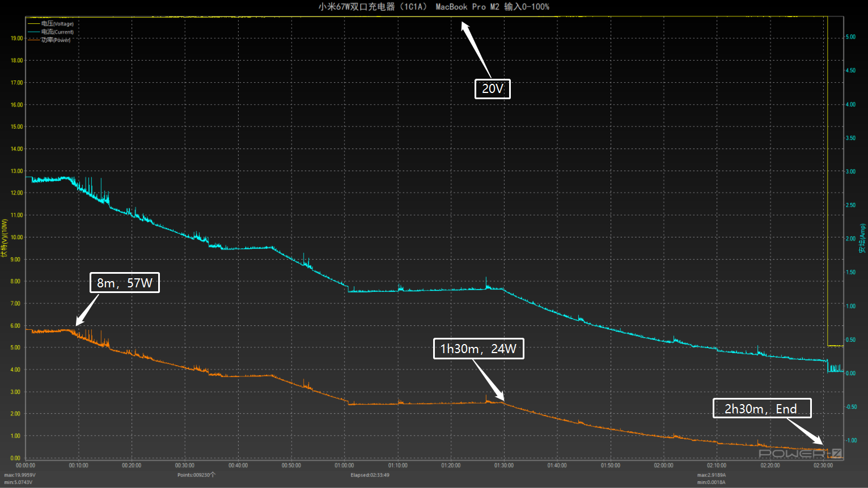Click the 01:10:00 time axis label
This screenshot has height=488, width=868.
tap(397, 465)
